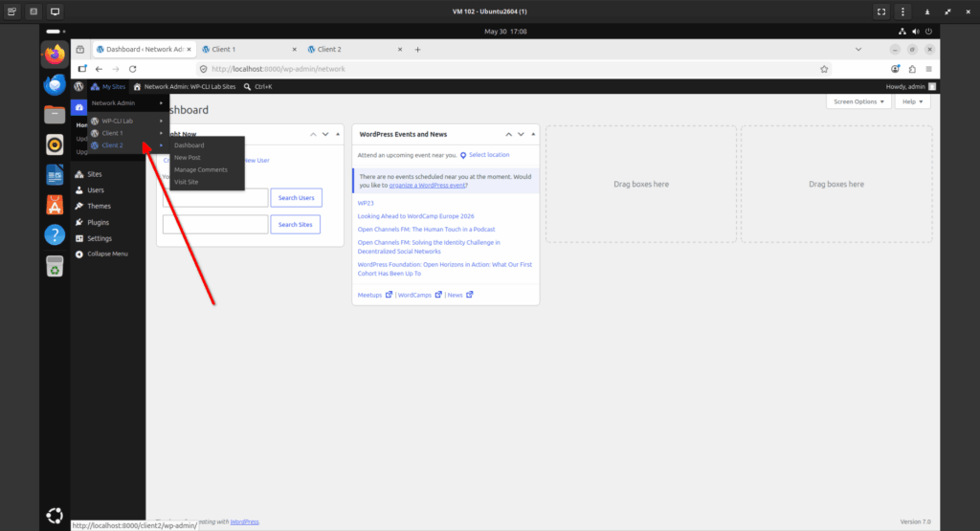Open Dashboard for Client 2

189,145
